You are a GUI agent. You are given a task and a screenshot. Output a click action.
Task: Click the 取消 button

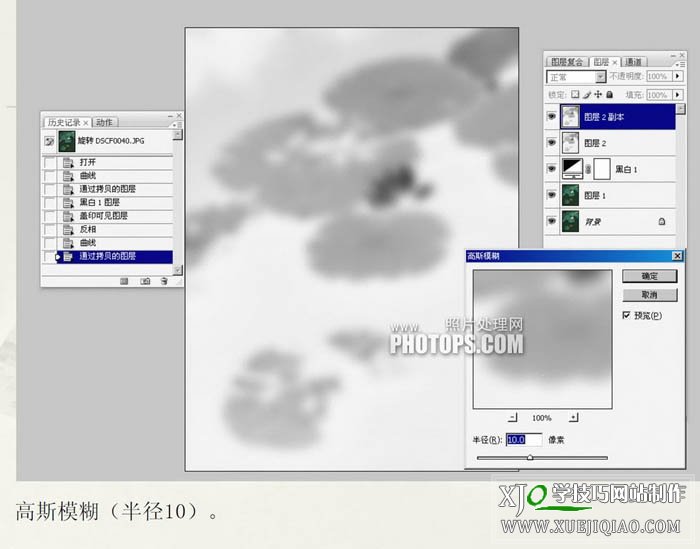click(650, 295)
